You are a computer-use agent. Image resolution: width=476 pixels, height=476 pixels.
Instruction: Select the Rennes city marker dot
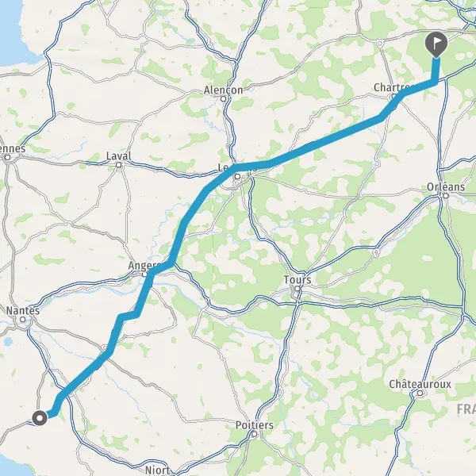[8, 158]
